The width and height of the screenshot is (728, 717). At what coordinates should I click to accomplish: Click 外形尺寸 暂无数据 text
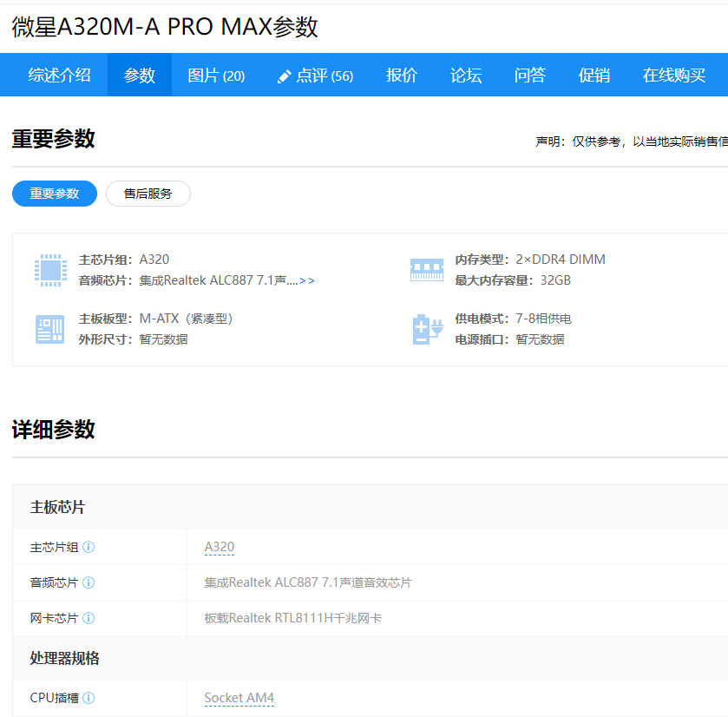134,339
